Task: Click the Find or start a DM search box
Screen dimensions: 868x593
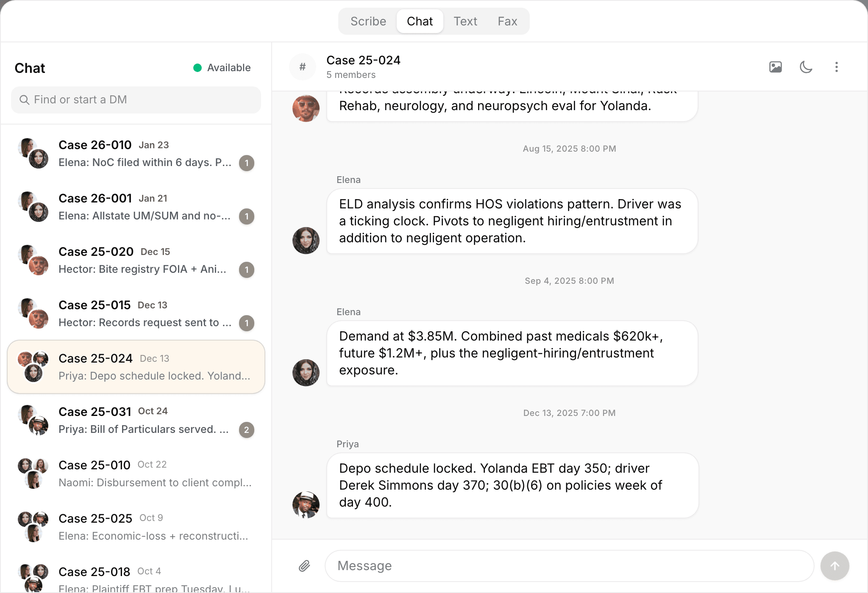Action: click(x=136, y=100)
